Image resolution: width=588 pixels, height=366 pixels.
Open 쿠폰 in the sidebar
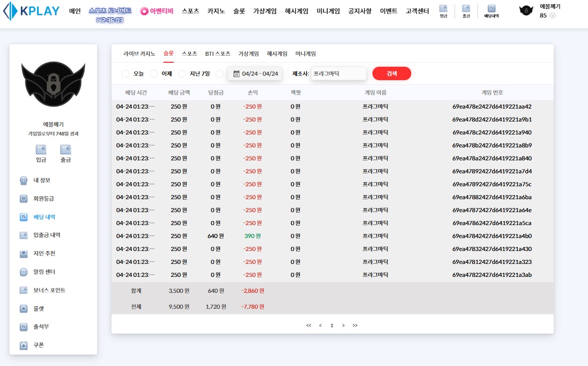point(39,345)
